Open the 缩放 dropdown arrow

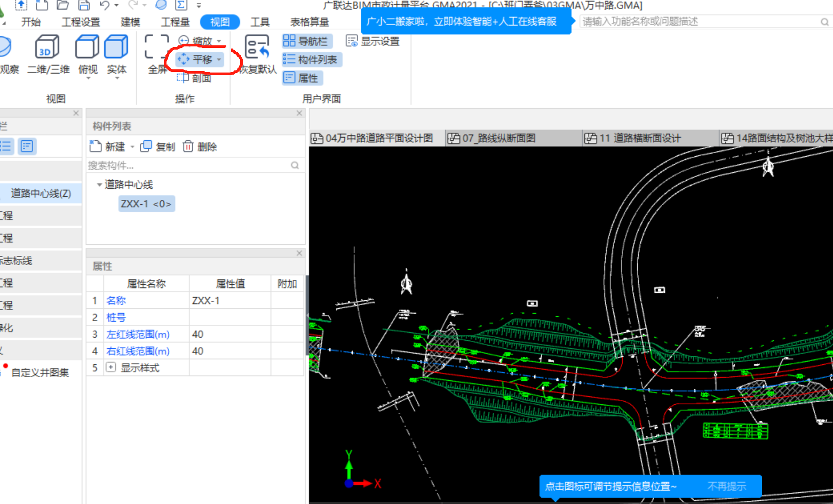[219, 41]
